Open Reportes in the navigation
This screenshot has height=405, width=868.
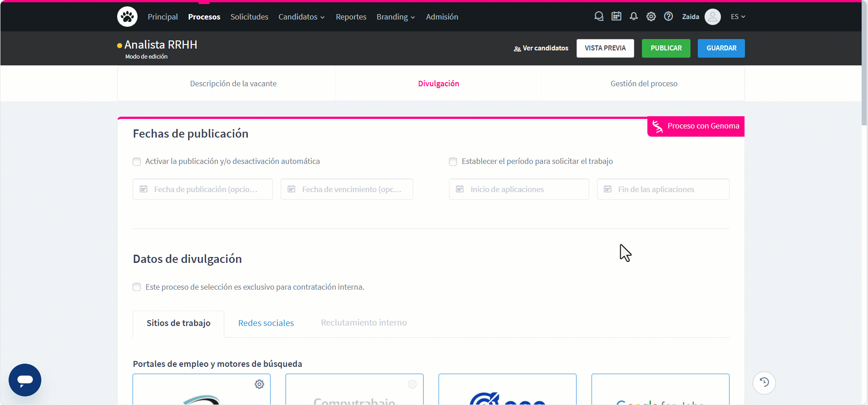(351, 17)
